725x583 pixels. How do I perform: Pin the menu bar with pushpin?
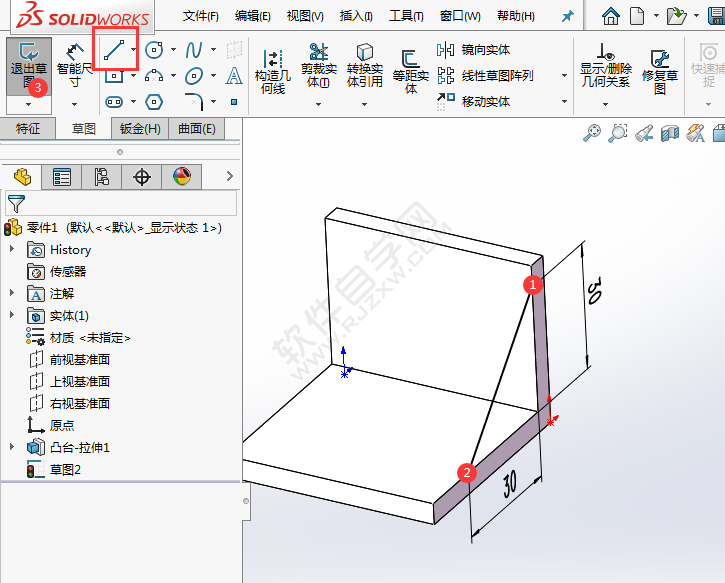pos(567,17)
